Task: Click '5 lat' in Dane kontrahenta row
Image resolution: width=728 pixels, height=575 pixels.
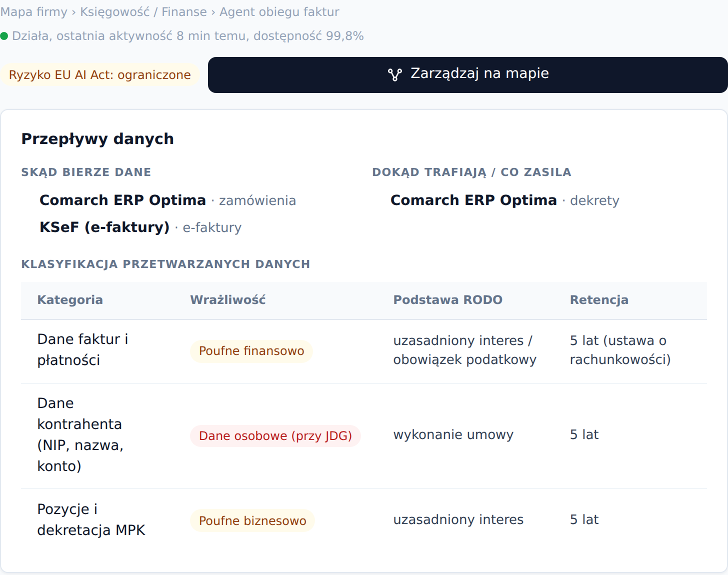Action: tap(584, 435)
